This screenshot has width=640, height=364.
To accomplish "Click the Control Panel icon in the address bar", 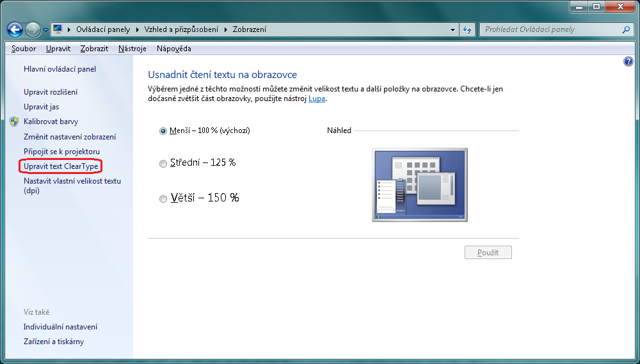I will click(58, 29).
